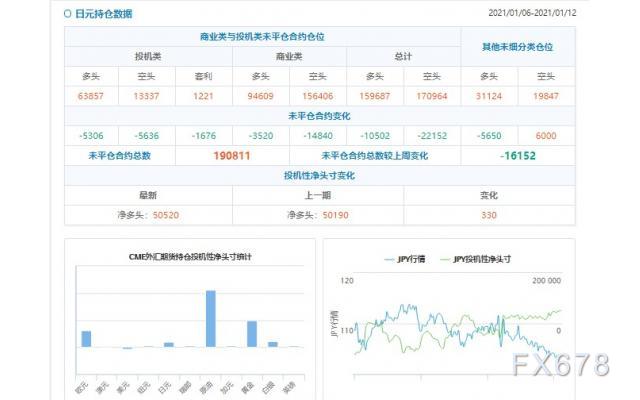This screenshot has height=400, width=640.
Task: Click the 商业类 column group header
Action: [289, 56]
